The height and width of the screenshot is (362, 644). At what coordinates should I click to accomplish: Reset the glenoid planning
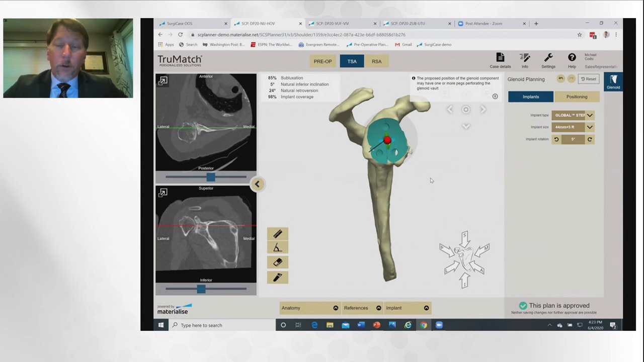pos(589,79)
